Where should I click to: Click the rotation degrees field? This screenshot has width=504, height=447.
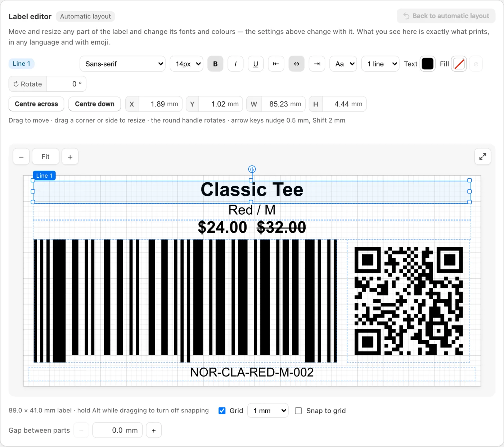(67, 84)
